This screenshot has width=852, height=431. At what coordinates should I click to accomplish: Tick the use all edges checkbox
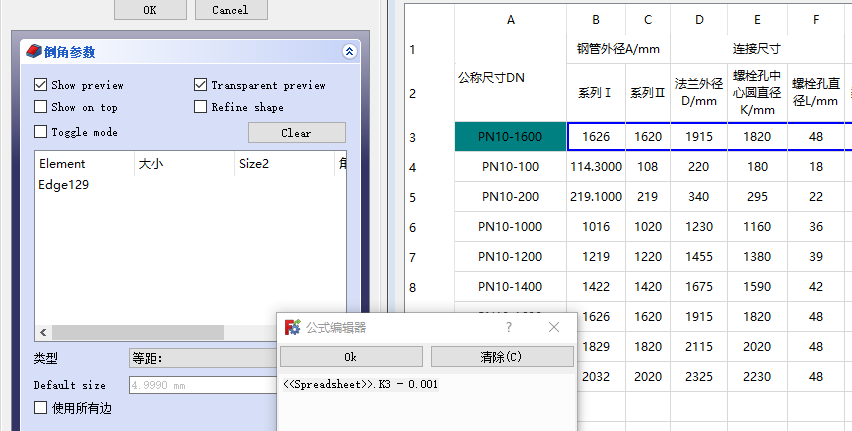click(x=41, y=407)
